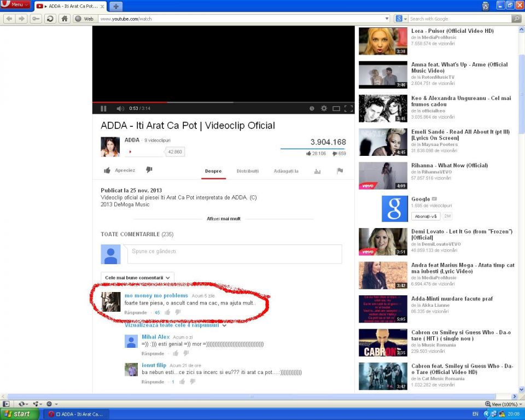Open Mihai Alex's profile link

pyautogui.click(x=156, y=337)
